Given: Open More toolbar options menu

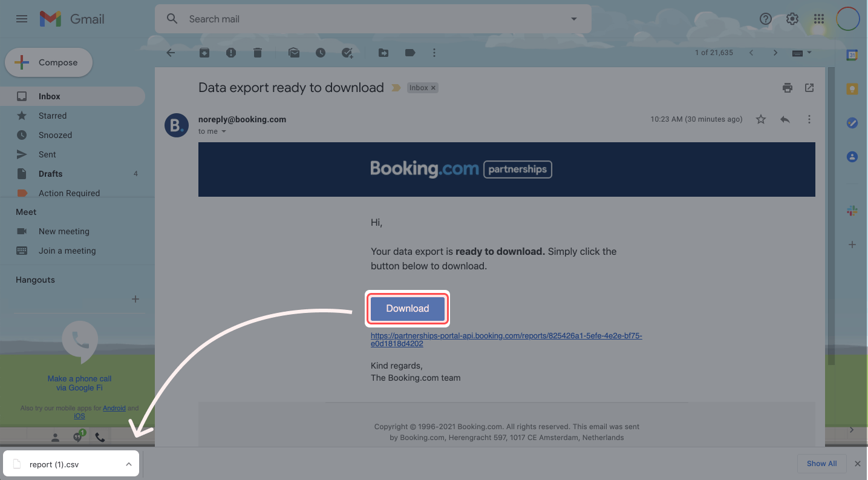Looking at the screenshot, I should (x=434, y=53).
